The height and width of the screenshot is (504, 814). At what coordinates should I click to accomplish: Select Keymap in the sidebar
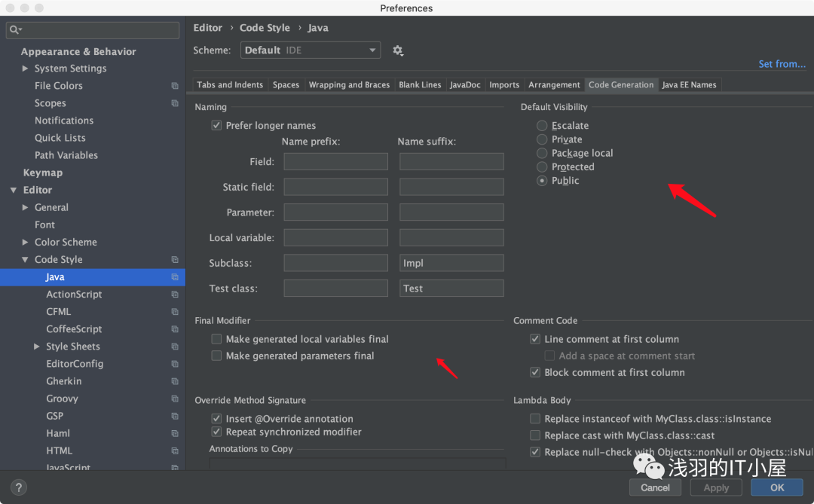point(42,173)
